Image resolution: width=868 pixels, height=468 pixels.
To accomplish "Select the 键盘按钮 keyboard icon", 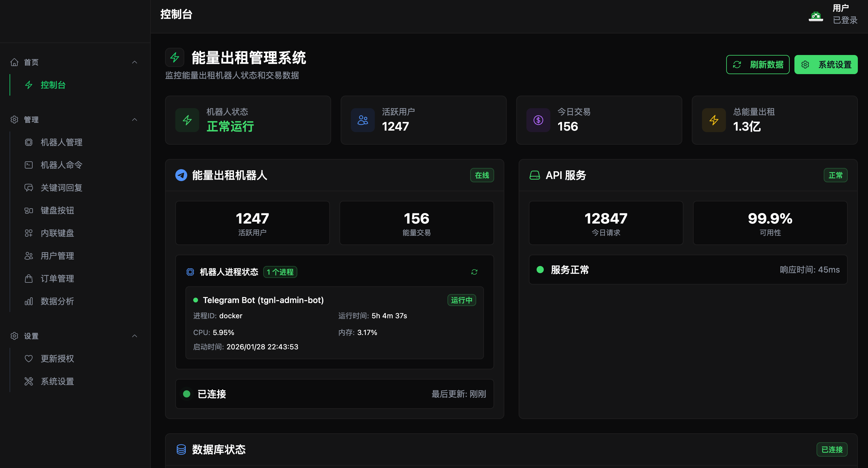I will click(28, 210).
